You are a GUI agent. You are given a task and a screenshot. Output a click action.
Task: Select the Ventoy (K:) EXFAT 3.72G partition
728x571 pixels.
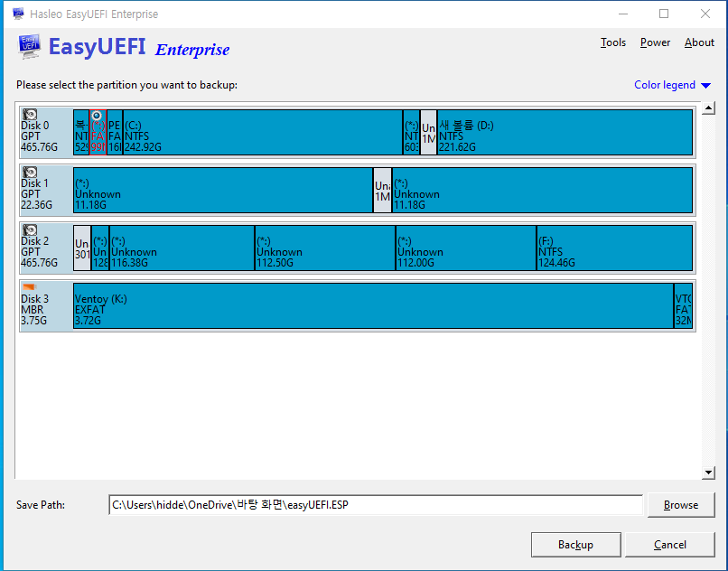coord(373,305)
